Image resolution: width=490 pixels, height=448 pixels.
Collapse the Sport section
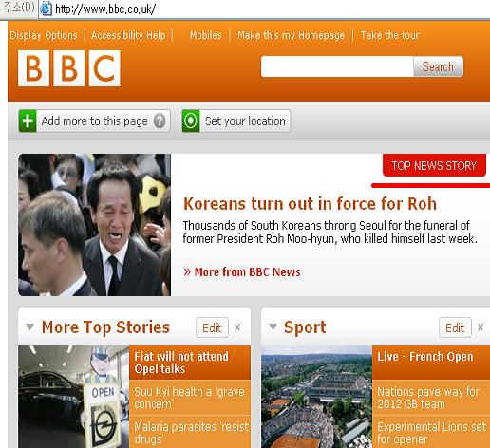[273, 327]
